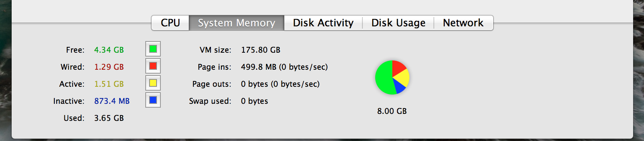This screenshot has width=644, height=141.
Task: Click the Free memory value 4.34 GB
Action: tap(109, 50)
